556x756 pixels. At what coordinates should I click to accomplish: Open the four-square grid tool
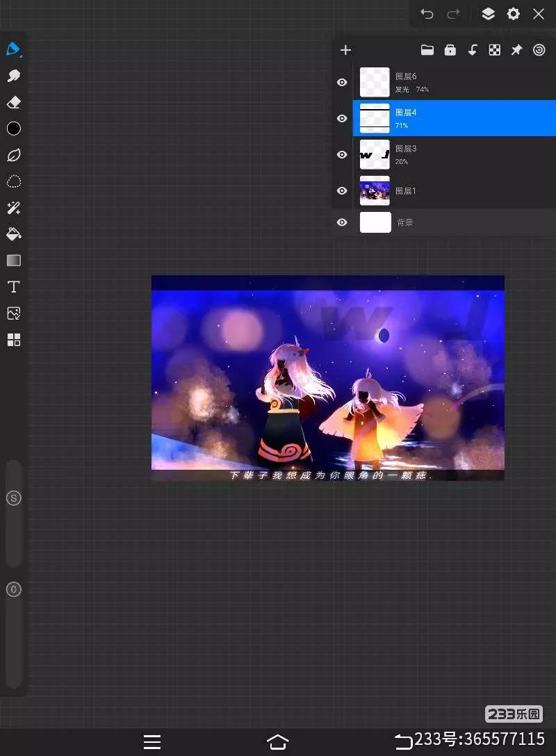(13, 340)
